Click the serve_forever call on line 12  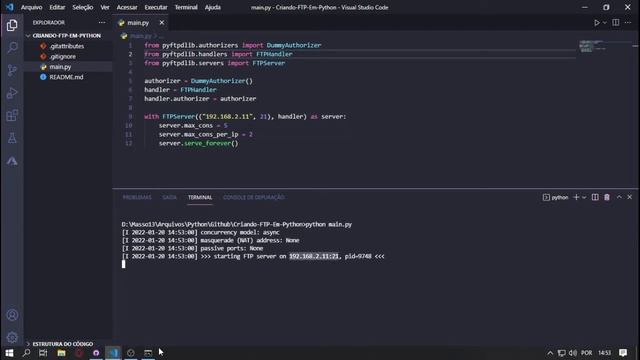[207, 143]
